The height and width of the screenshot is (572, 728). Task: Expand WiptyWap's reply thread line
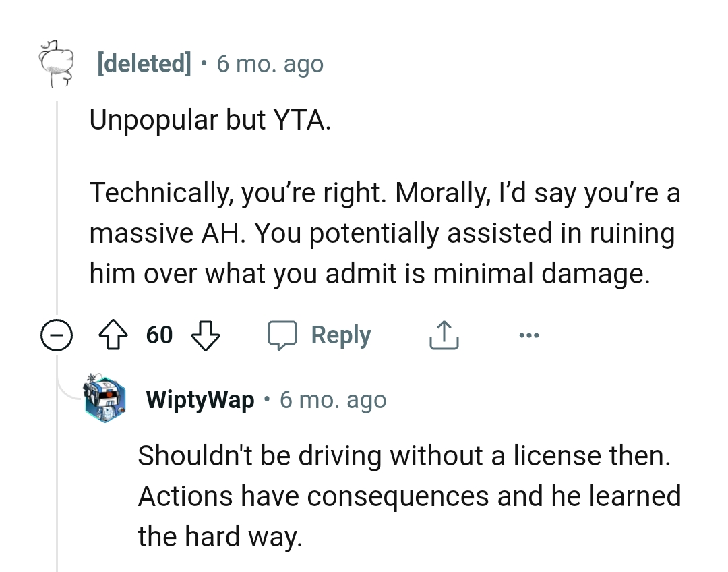57,486
